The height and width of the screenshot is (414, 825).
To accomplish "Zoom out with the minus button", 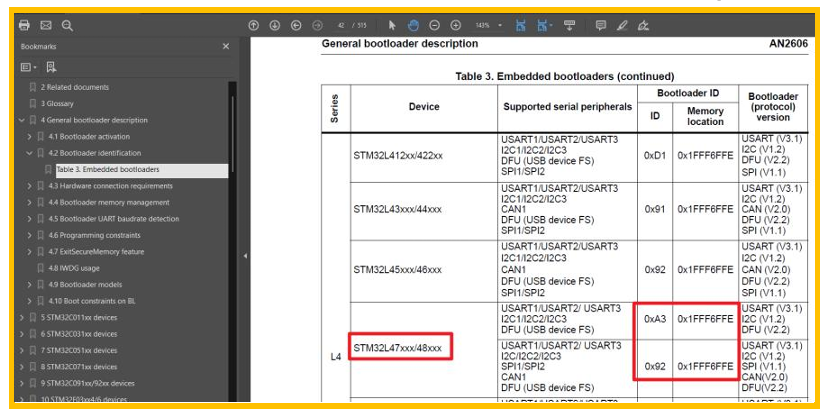I will pos(435,25).
